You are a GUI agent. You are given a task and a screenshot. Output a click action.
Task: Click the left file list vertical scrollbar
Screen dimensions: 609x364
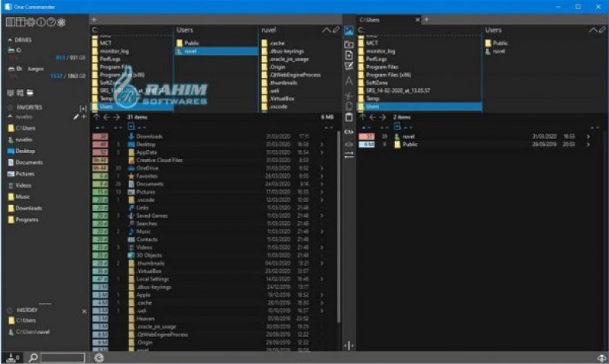click(339, 227)
